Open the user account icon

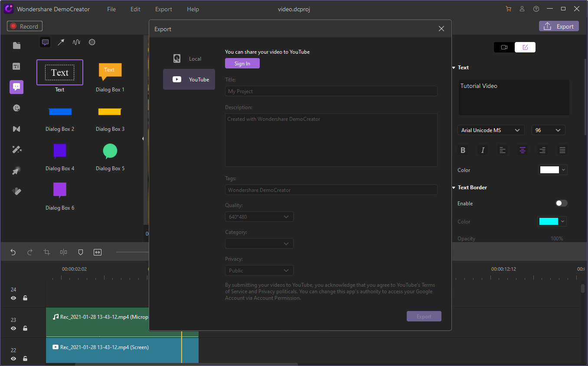pyautogui.click(x=522, y=9)
